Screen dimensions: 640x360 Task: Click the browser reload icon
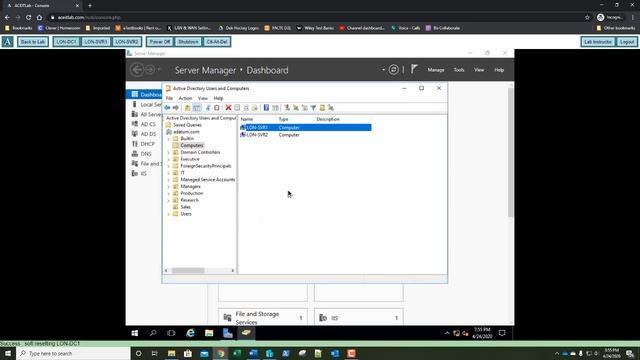[29, 17]
